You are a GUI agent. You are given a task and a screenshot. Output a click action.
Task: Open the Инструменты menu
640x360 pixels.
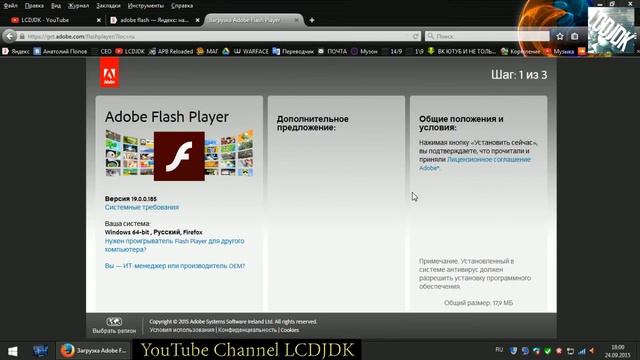(146, 6)
